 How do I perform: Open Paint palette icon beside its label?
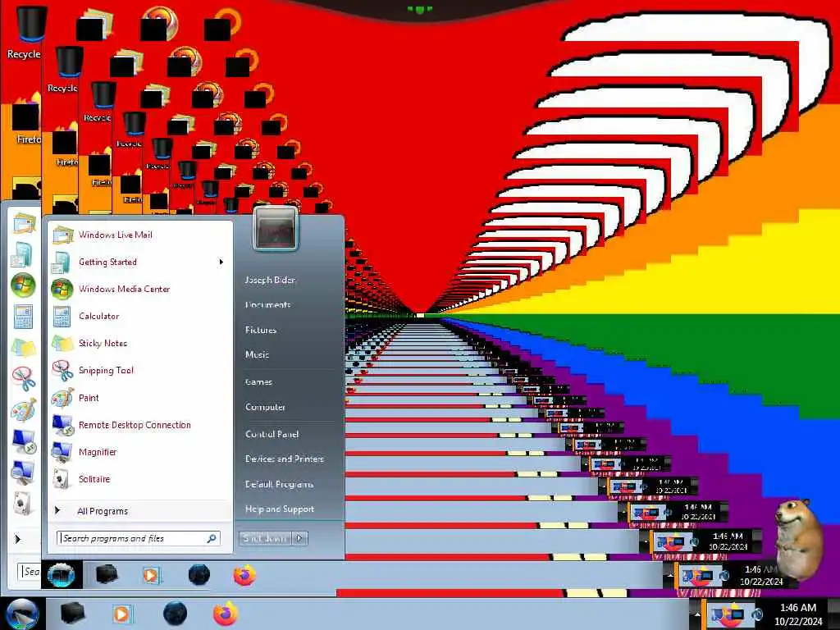coord(62,398)
